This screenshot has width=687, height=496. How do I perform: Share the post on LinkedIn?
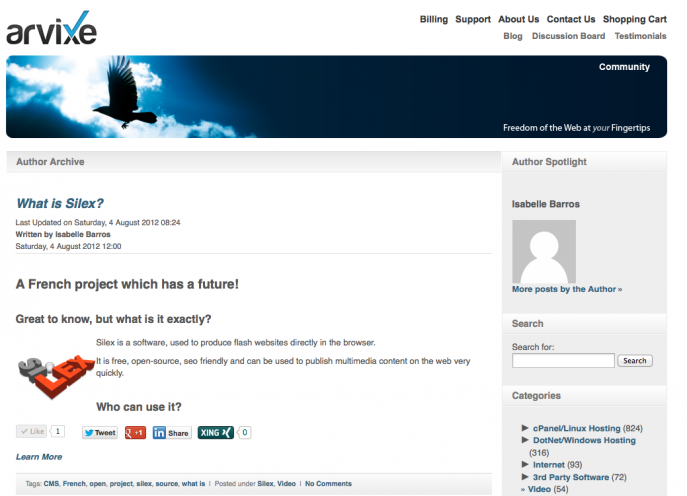tap(172, 432)
